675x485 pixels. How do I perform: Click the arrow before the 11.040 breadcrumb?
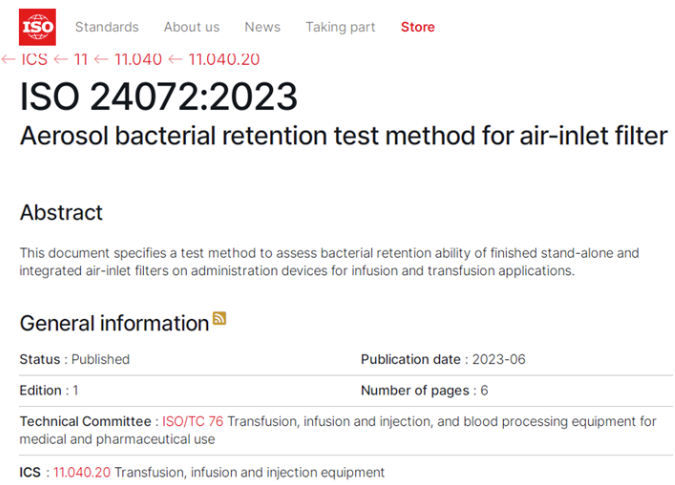pyautogui.click(x=101, y=59)
